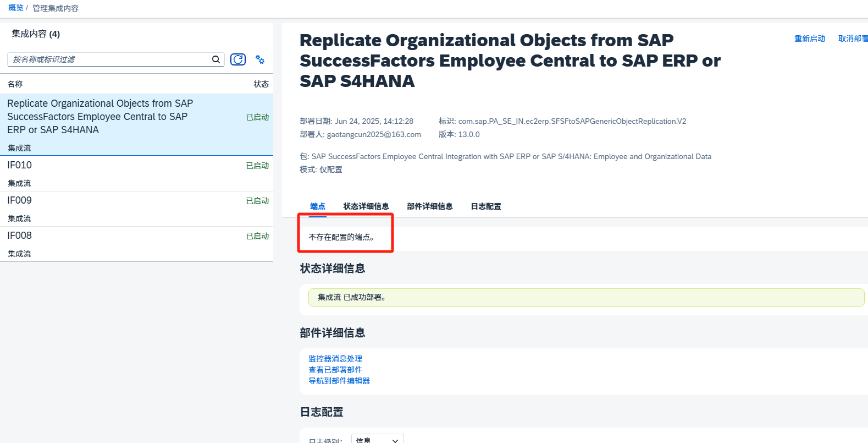Open the 导航到部件编辑器 link
Image resolution: width=868 pixels, height=443 pixels.
[x=339, y=381]
